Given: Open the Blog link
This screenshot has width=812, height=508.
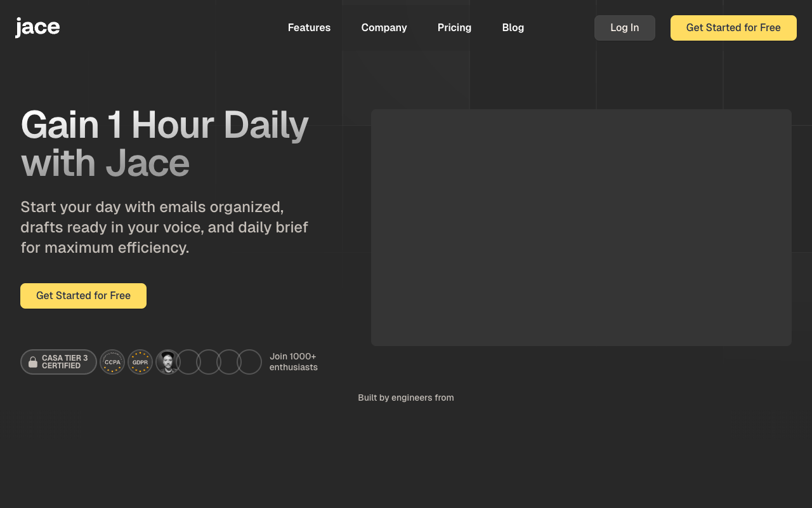Looking at the screenshot, I should [513, 28].
